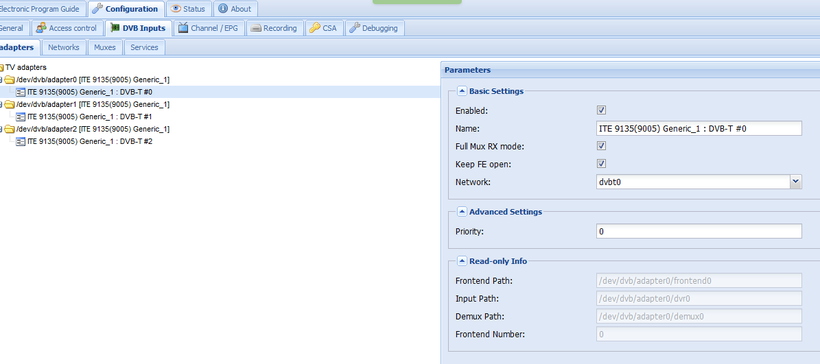Click the adapter0 folder icon
Screen dimensions: 820x364
(9, 80)
